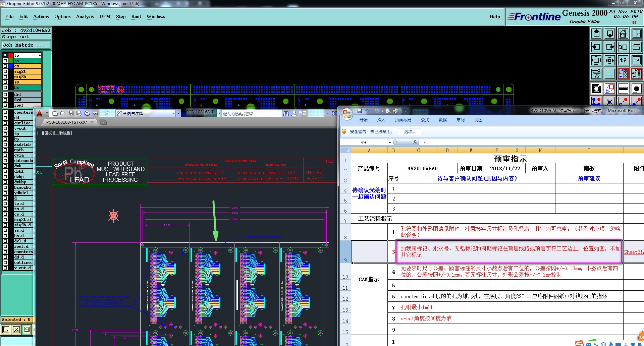644x346 pixels.
Task: Click the red and blue rectangle area-zoom icon
Action: 610,89
